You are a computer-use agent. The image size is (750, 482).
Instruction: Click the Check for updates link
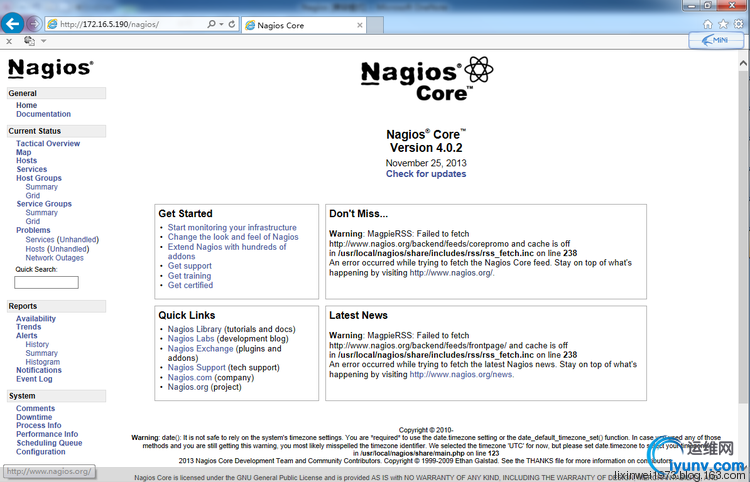coord(426,174)
